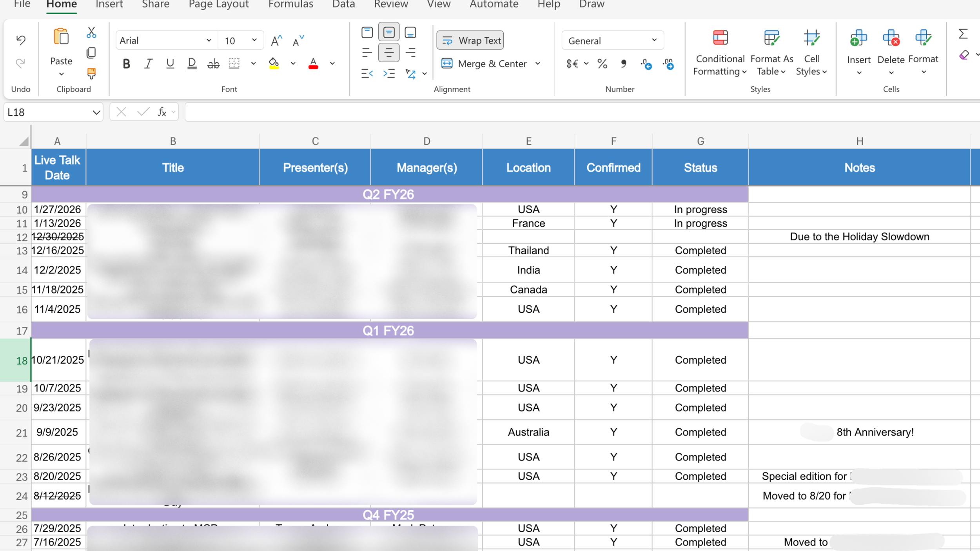980x551 pixels.
Task: Click the Percent Style icon
Action: 602,63
